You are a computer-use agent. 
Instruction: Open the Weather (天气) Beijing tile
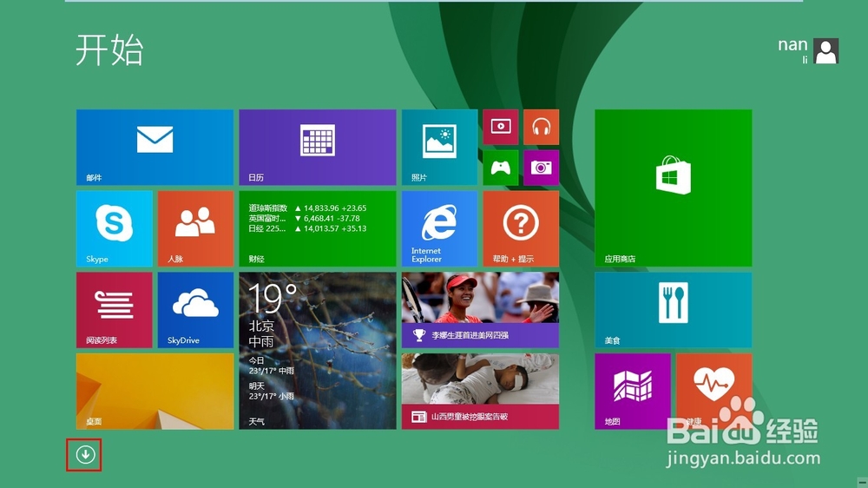tap(318, 351)
